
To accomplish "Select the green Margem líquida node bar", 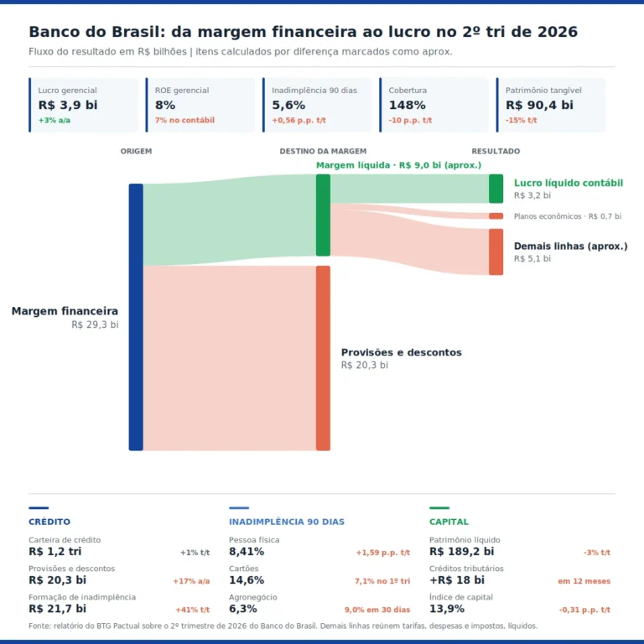I will coord(323,216).
